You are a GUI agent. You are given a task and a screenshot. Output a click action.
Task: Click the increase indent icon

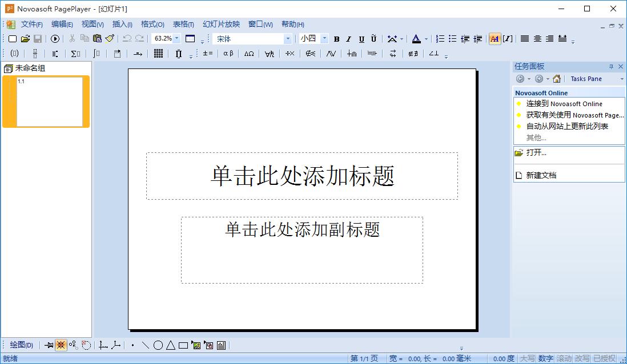pos(477,39)
